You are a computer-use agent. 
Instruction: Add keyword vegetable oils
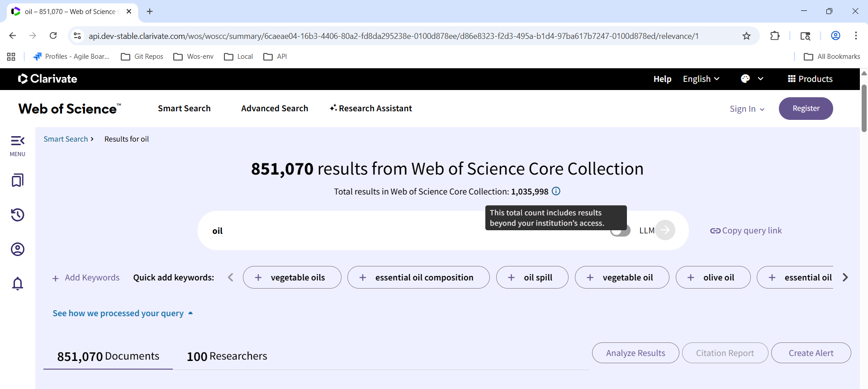[x=292, y=277]
